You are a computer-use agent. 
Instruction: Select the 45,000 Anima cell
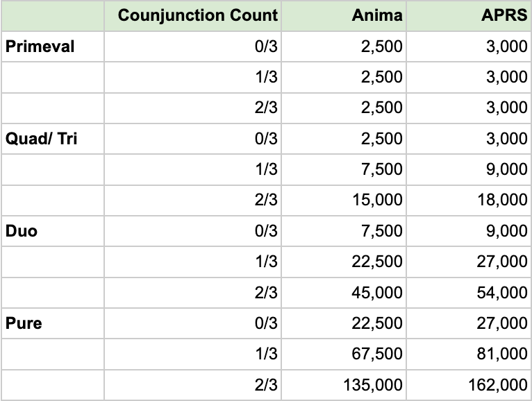coord(344,293)
